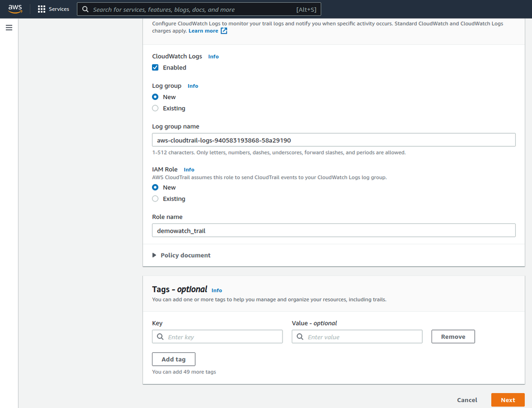Viewport: 532px width, 408px height.
Task: Click the search icon in the Value field
Action: tap(300, 337)
